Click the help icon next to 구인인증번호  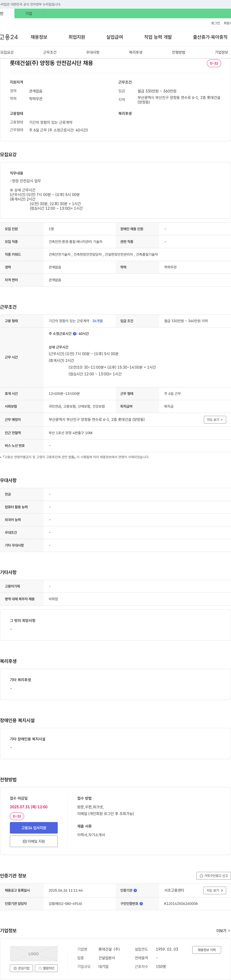[x=141, y=903]
